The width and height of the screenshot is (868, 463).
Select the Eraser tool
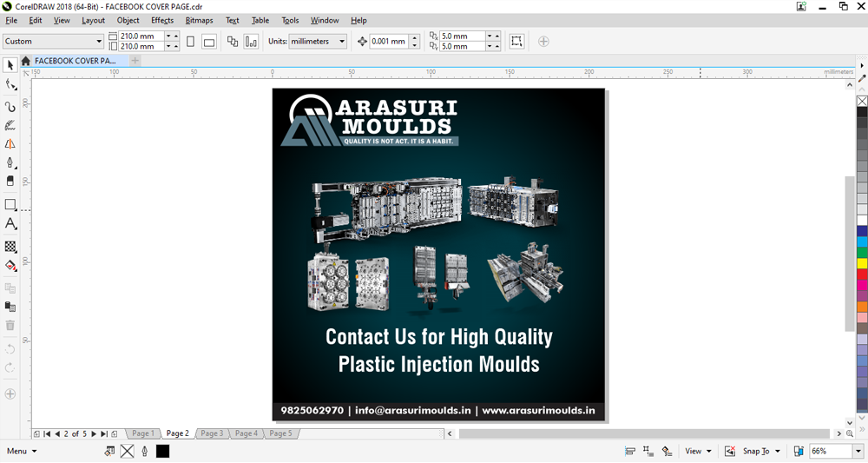coord(10,181)
